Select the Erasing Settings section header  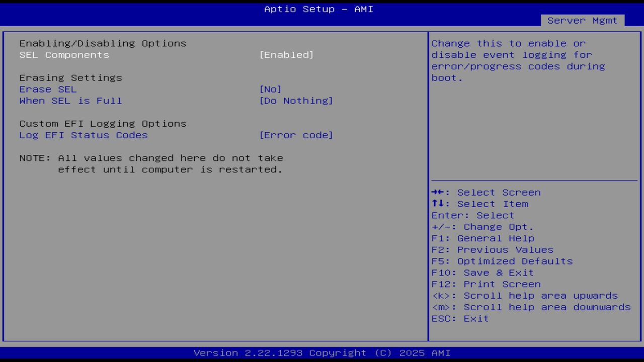tap(70, 77)
